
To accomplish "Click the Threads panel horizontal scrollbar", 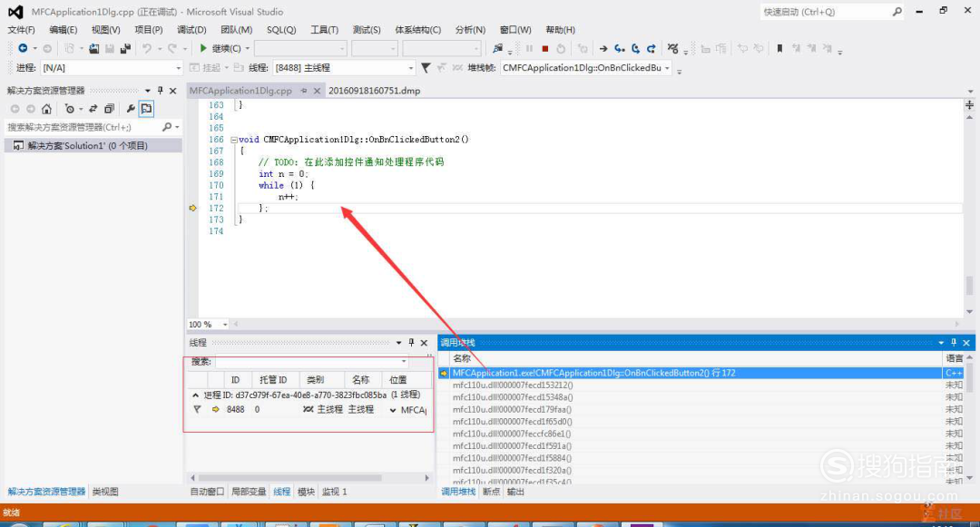I will click(290, 478).
